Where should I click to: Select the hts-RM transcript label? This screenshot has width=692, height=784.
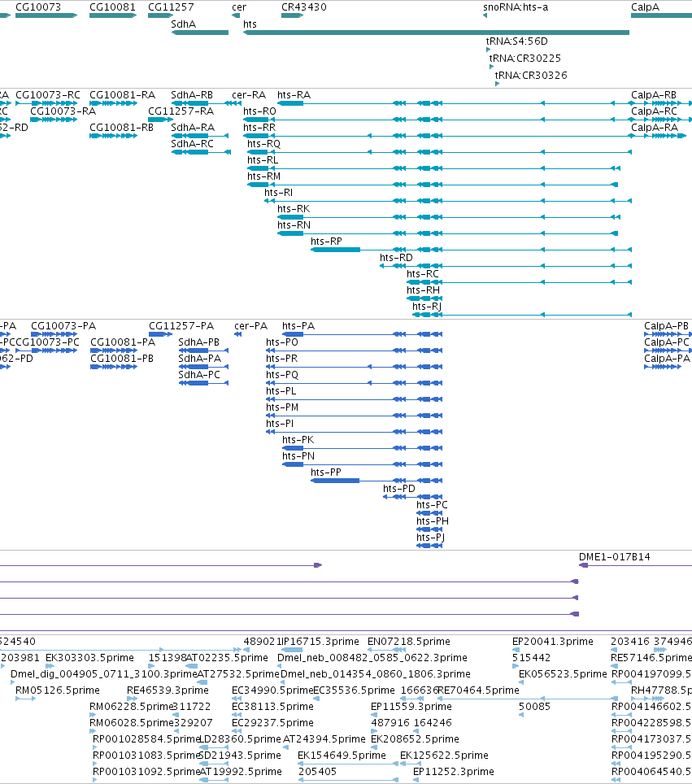[x=264, y=176]
